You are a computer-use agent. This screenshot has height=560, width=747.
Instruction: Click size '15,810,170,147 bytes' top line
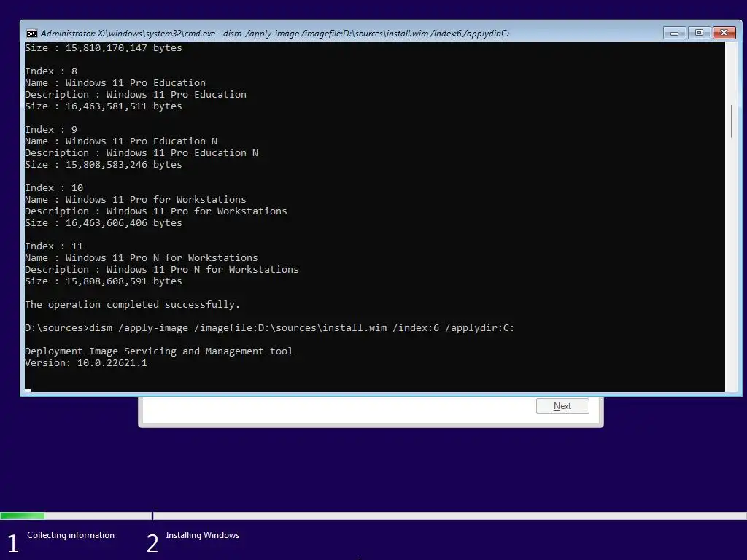click(104, 47)
